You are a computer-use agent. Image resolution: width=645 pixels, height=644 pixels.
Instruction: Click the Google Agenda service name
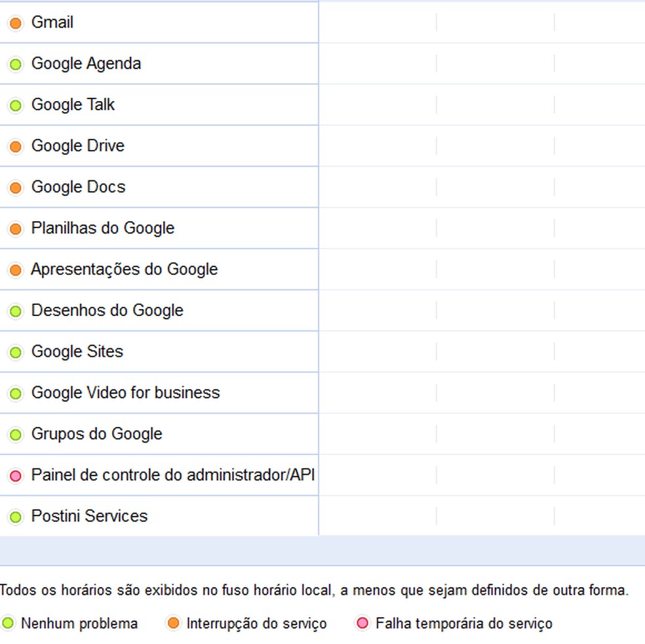(86, 64)
